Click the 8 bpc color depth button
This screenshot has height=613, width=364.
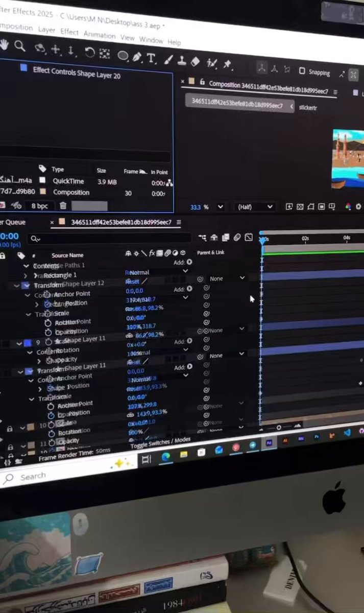[40, 206]
